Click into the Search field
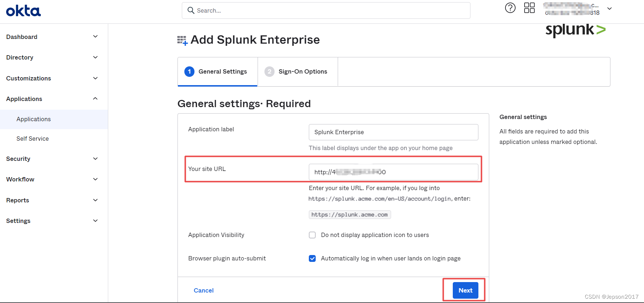Viewport: 644px width, 303px height. pos(326,10)
